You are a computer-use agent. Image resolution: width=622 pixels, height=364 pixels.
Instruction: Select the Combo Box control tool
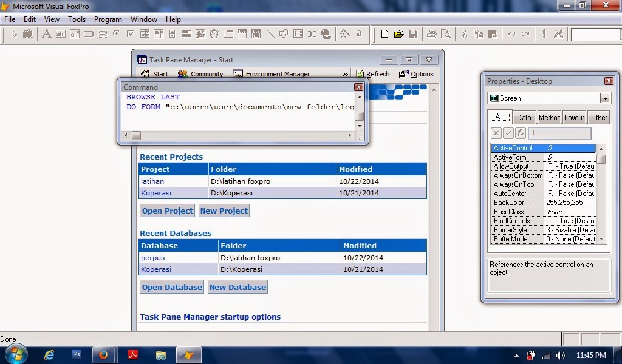click(x=145, y=34)
